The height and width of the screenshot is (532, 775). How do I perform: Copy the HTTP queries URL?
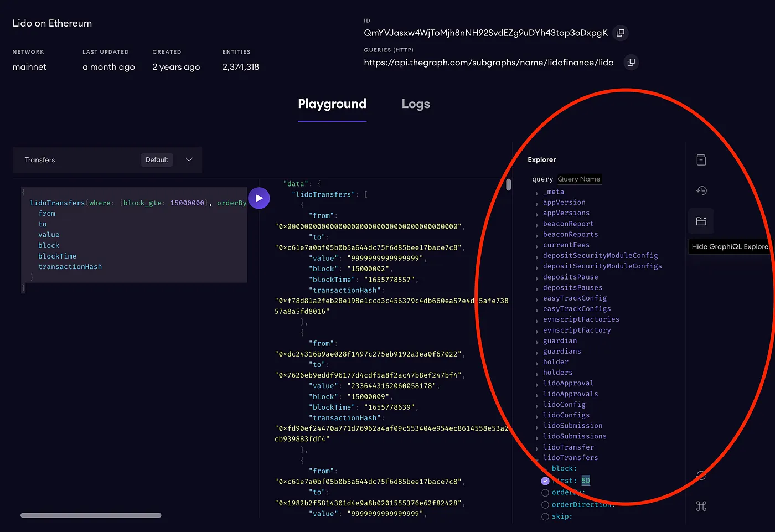click(631, 63)
